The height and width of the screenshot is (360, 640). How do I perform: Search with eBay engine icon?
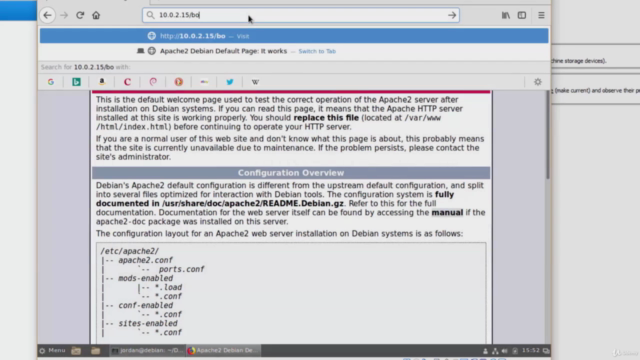(x=204, y=82)
